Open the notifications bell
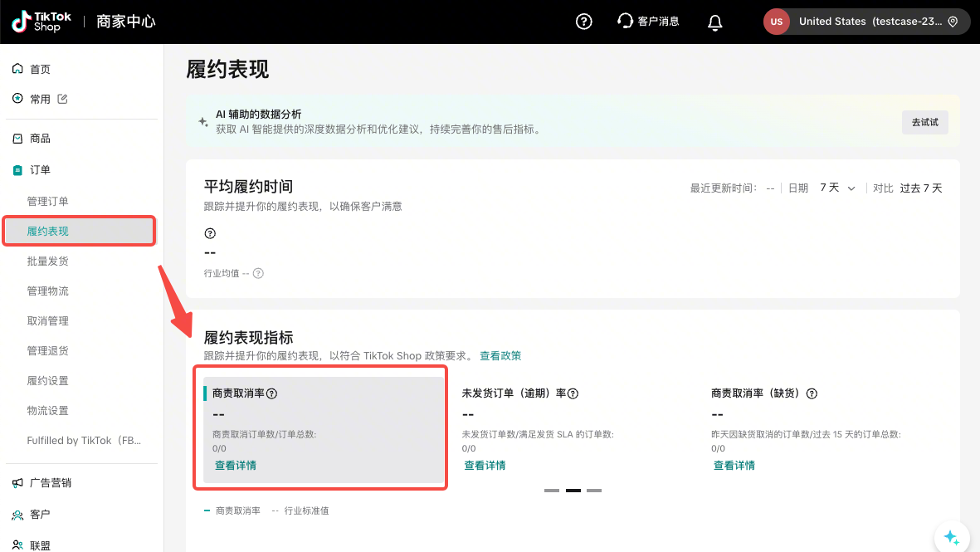 pos(714,22)
